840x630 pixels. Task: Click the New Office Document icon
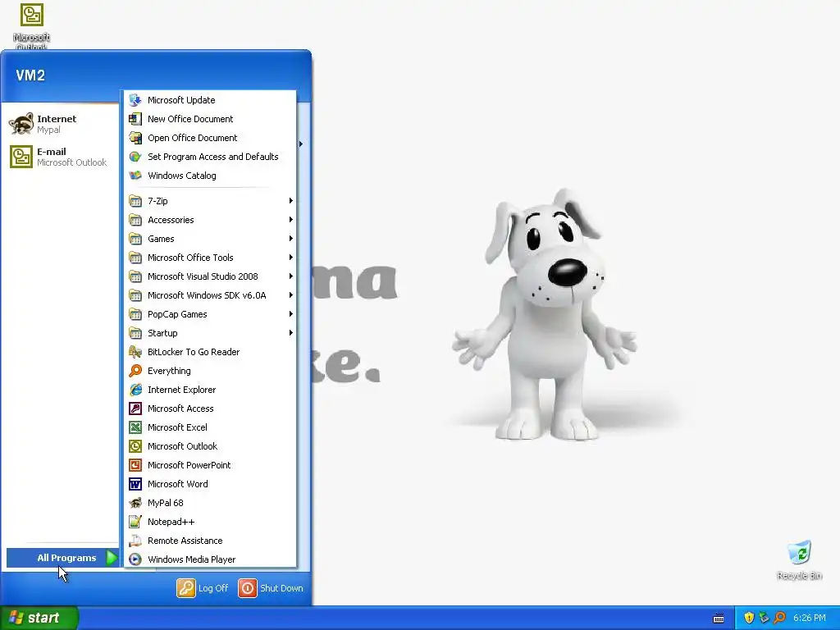click(x=135, y=119)
